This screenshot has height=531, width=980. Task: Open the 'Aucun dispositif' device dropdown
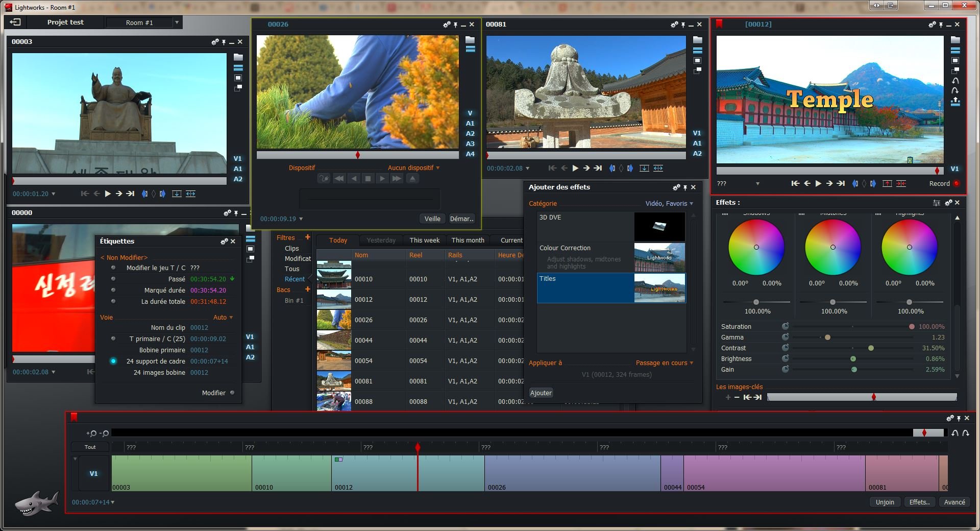pos(413,167)
